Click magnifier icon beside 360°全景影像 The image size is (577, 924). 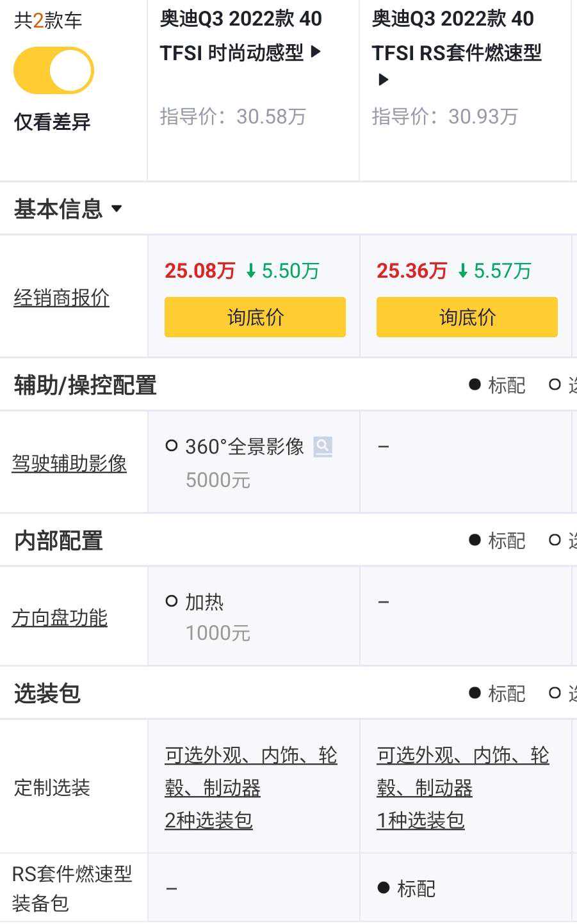pyautogui.click(x=323, y=447)
